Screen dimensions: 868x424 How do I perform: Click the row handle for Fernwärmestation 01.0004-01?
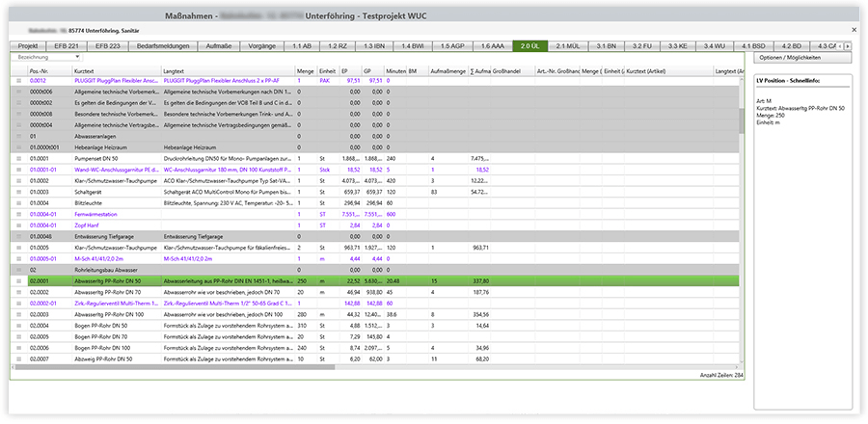tap(18, 214)
